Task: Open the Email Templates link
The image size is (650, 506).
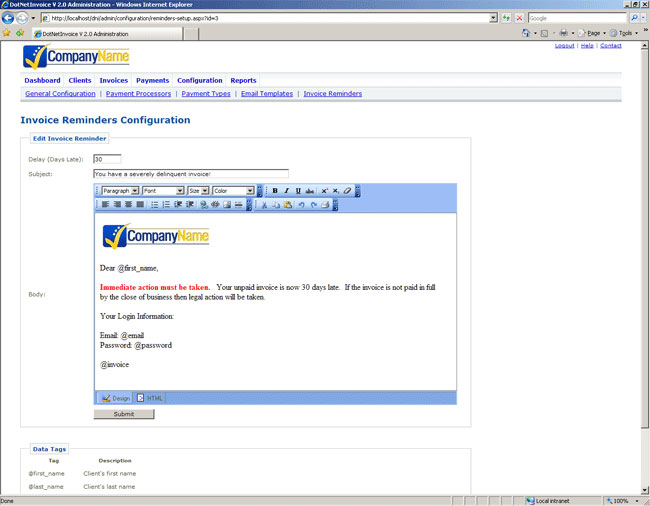Action: 267,94
